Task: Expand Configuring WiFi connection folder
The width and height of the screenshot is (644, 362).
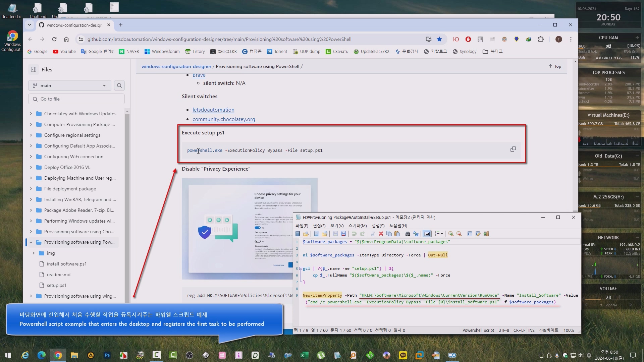Action: [31, 157]
